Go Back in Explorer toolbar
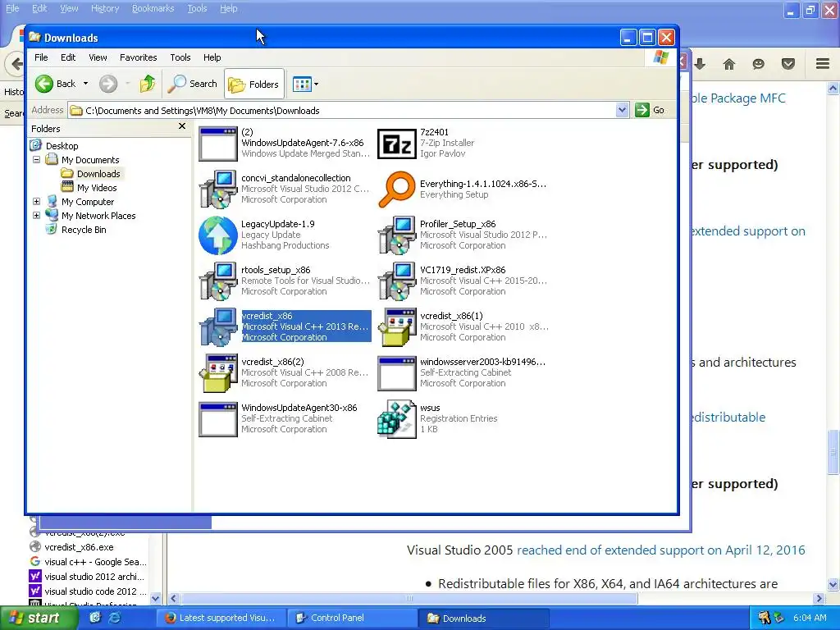Viewport: 840px width, 630px height. click(x=56, y=84)
